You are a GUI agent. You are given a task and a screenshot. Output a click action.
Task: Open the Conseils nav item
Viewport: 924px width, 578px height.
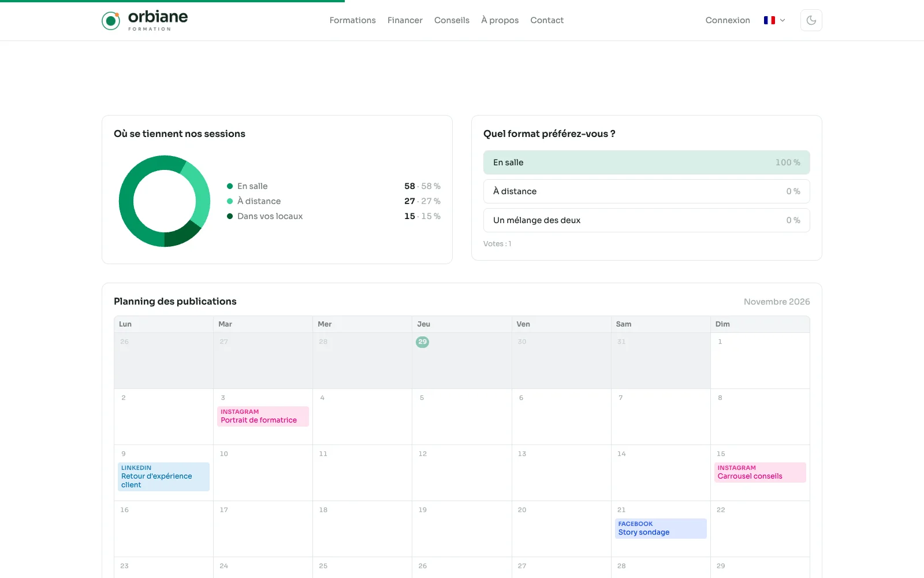[x=452, y=20]
